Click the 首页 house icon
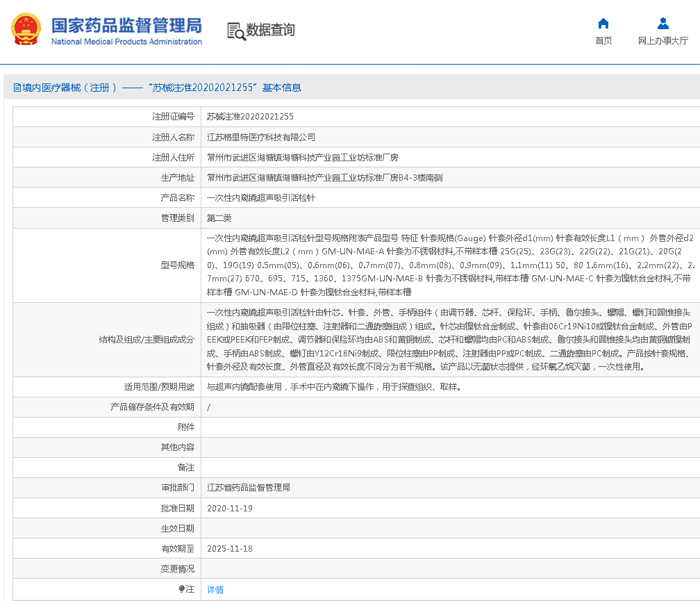 tap(603, 24)
